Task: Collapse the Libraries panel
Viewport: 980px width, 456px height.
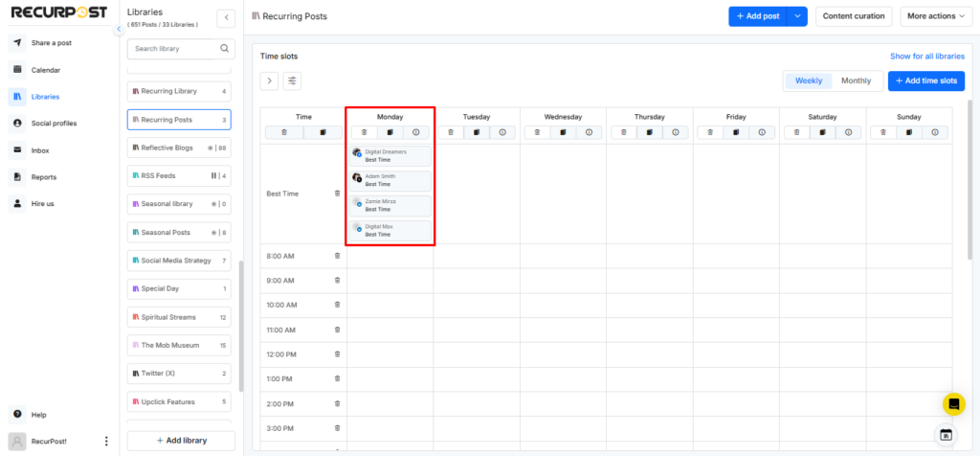Action: pos(226,19)
